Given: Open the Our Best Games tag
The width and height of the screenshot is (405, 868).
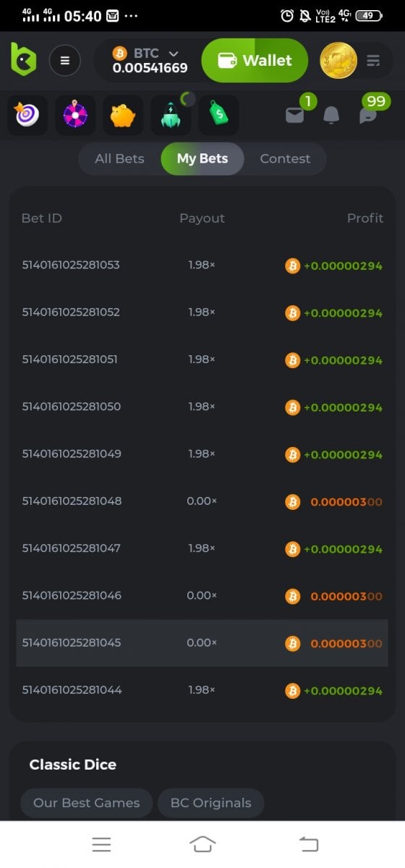Looking at the screenshot, I should [87, 803].
